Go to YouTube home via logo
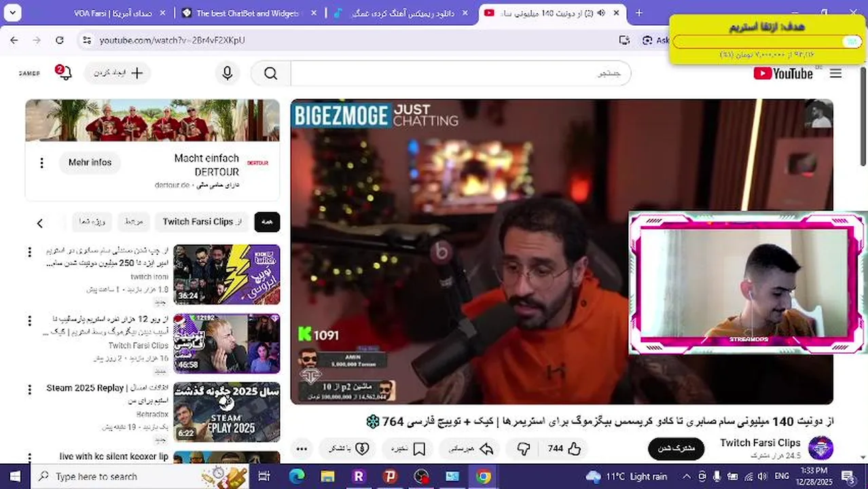This screenshot has height=489, width=868. [x=783, y=73]
